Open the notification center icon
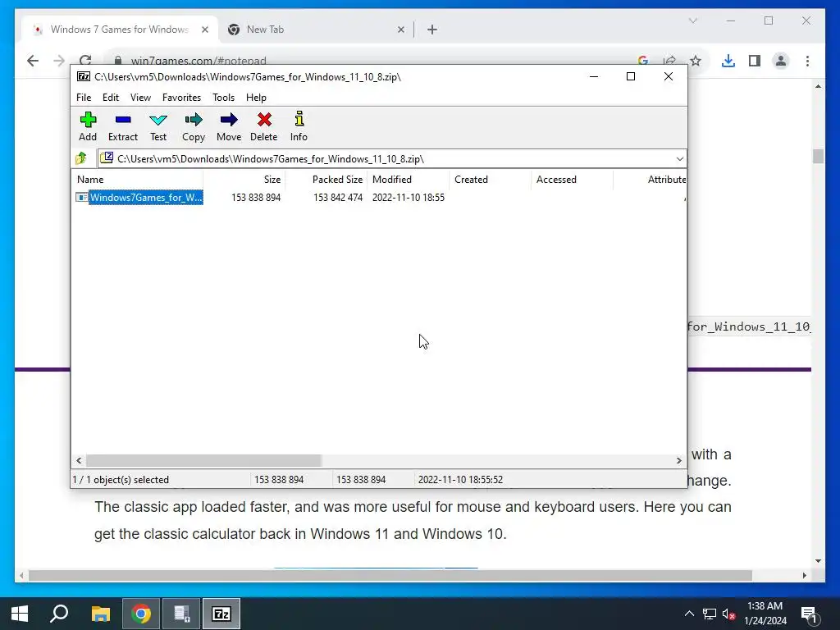The image size is (840, 630). click(809, 614)
